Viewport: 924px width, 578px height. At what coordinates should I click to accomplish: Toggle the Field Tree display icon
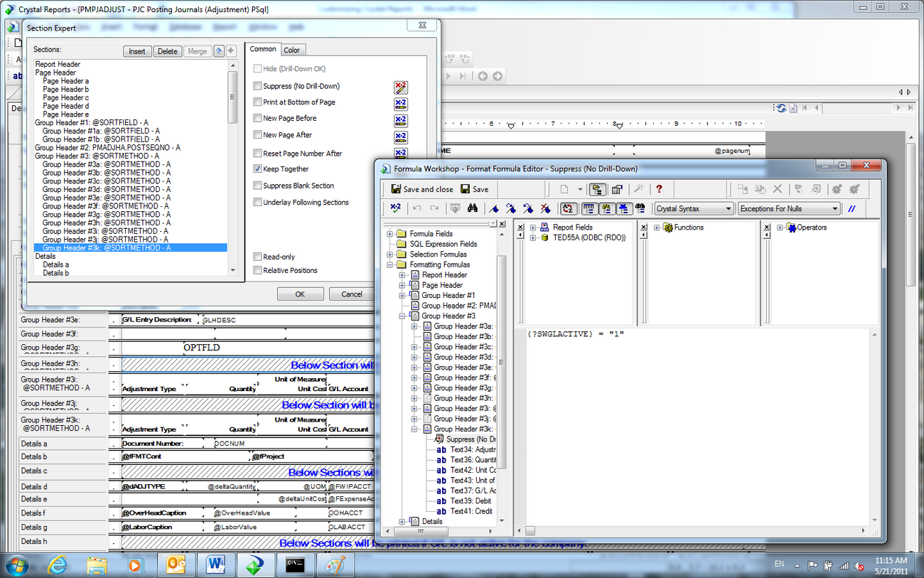click(589, 208)
